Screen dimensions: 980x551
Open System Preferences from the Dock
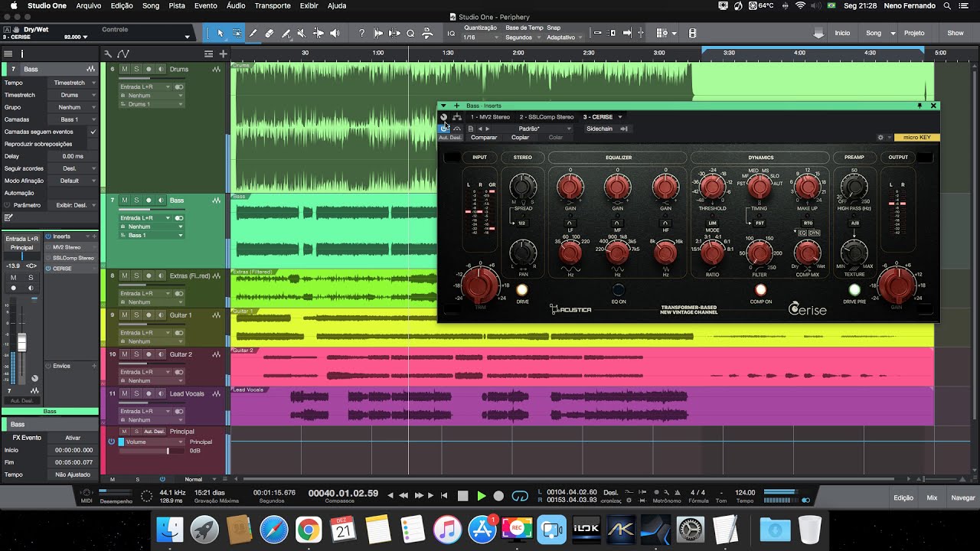[x=691, y=530]
